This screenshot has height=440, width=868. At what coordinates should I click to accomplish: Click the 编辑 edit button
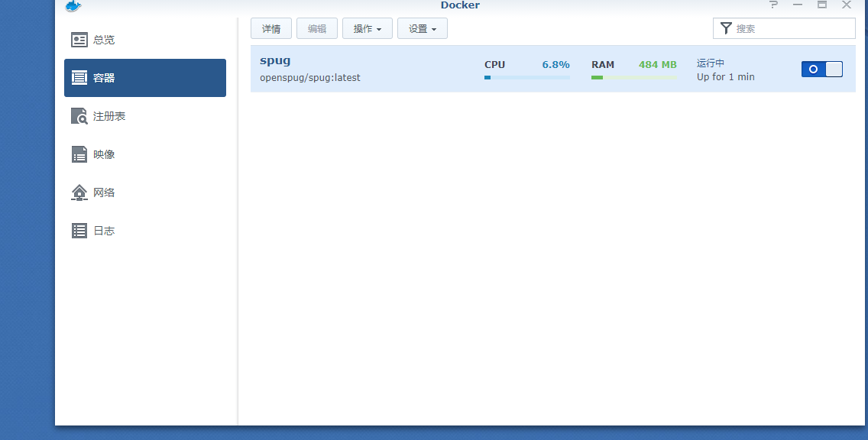(317, 29)
